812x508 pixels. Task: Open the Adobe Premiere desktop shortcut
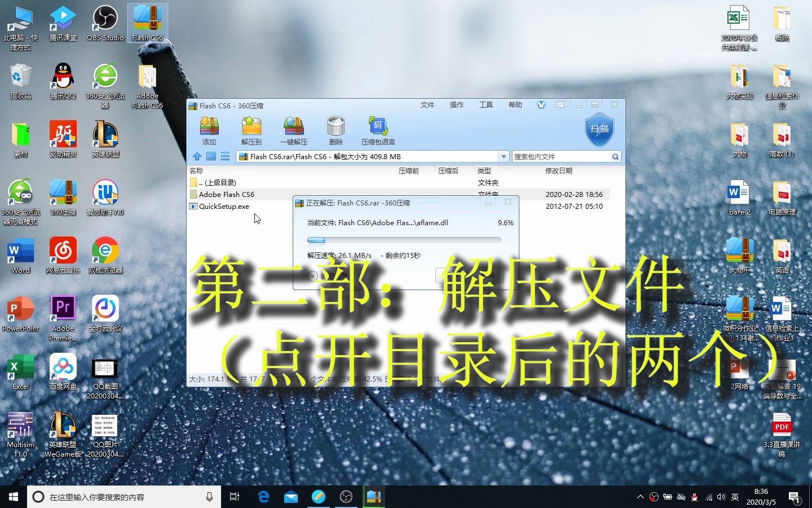[x=63, y=319]
